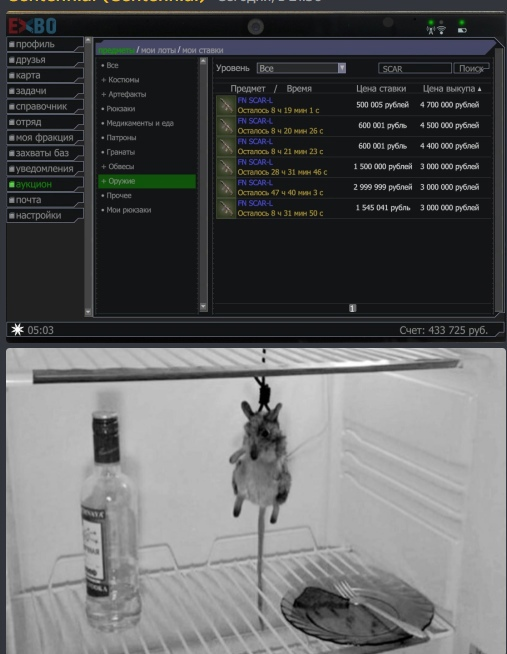Switch to the мои лоты tab

pos(158,50)
